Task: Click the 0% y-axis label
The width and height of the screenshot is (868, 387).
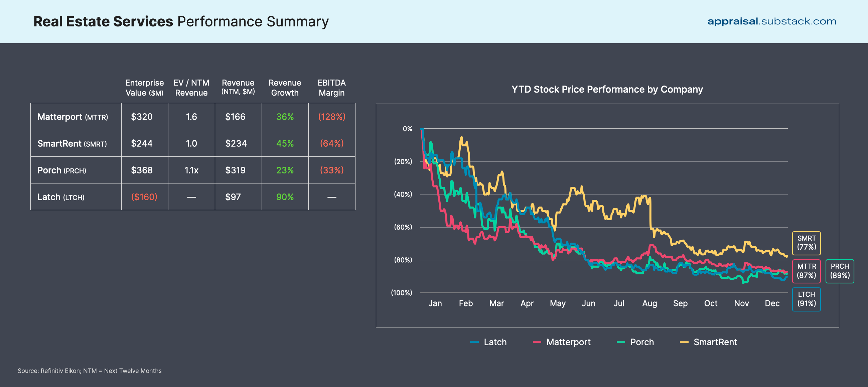Action: [x=407, y=129]
